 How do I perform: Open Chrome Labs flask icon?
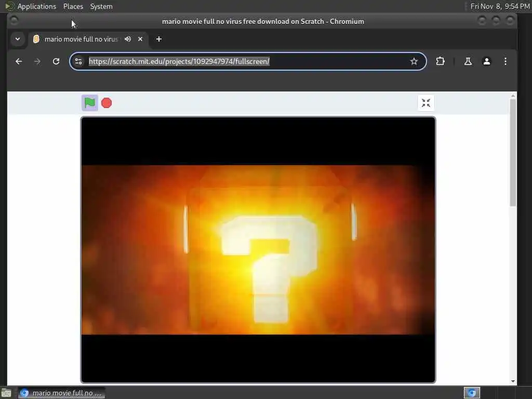pyautogui.click(x=468, y=61)
